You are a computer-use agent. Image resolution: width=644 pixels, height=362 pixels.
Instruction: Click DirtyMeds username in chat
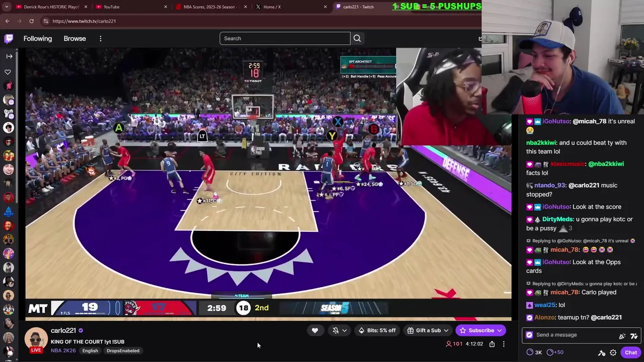coord(557,219)
